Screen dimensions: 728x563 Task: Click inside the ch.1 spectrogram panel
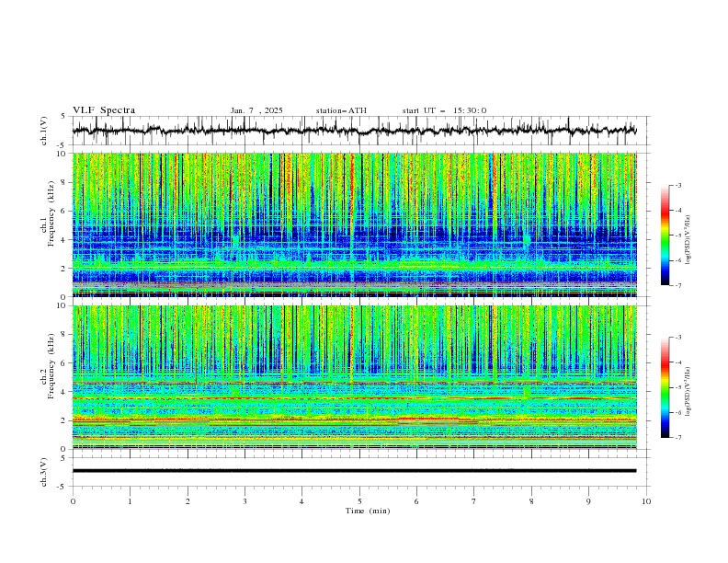354,224
